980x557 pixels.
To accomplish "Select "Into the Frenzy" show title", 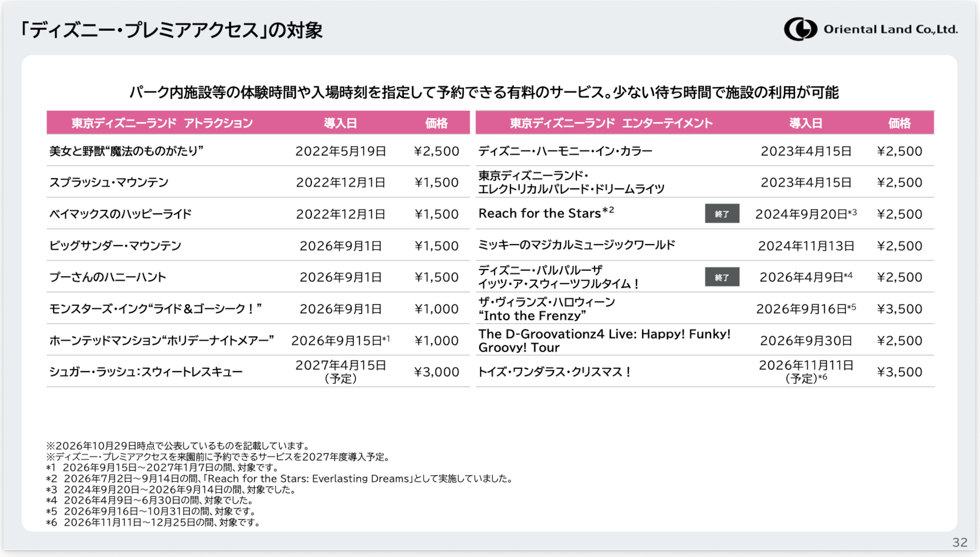I will (532, 316).
